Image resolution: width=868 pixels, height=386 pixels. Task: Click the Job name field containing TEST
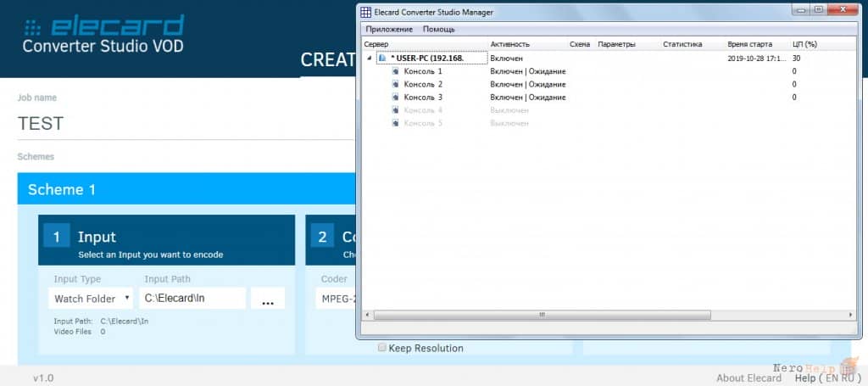coord(186,124)
